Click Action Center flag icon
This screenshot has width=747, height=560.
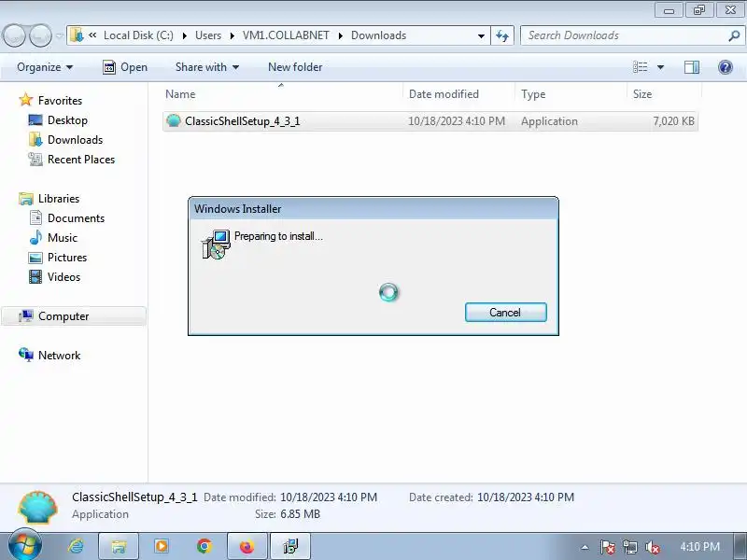(607, 547)
